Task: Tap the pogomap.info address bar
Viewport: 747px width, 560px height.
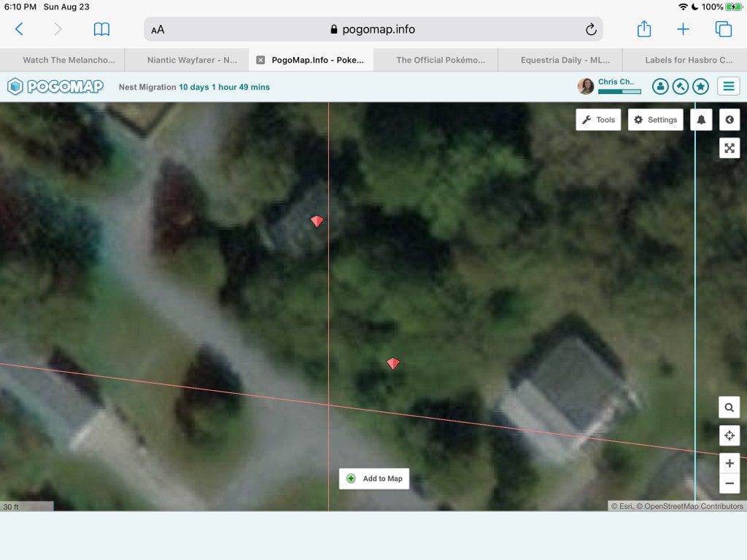Action: coord(373,30)
